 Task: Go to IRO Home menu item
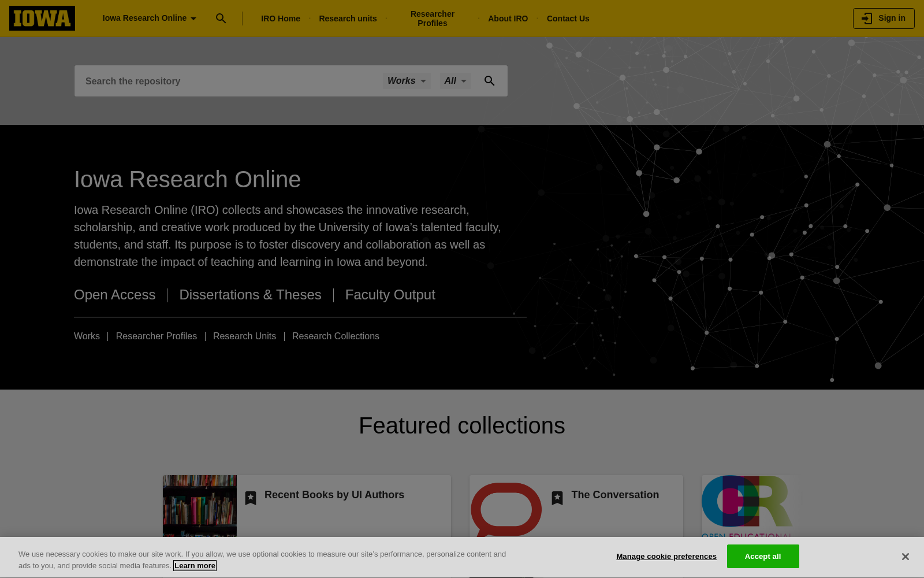(x=281, y=18)
